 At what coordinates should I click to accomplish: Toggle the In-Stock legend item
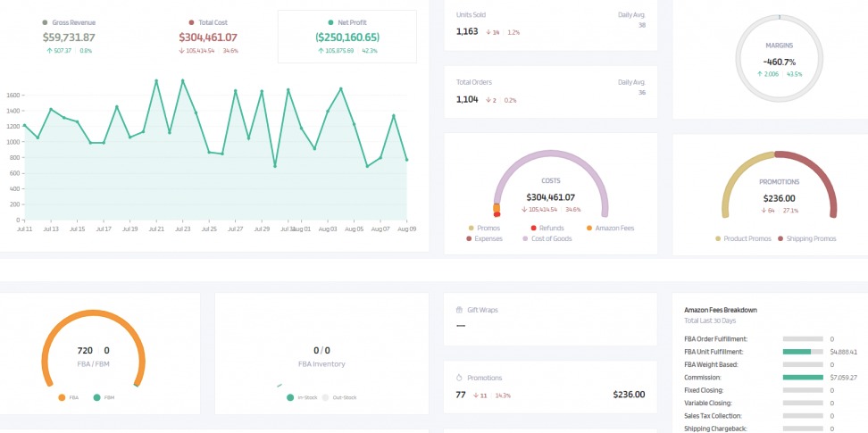pos(303,397)
